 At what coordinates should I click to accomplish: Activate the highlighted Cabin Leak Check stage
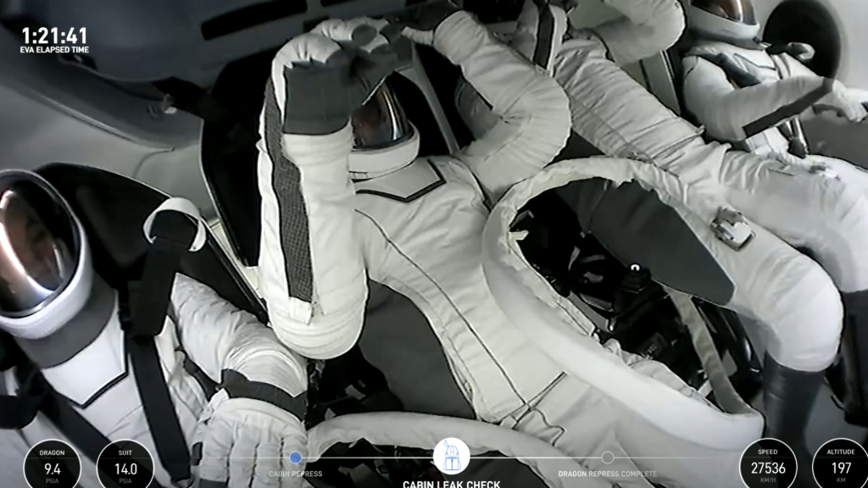click(x=453, y=455)
